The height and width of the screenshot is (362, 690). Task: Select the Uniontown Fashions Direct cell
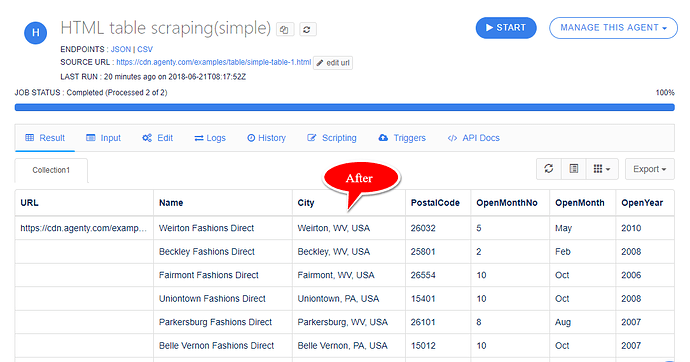click(223, 299)
